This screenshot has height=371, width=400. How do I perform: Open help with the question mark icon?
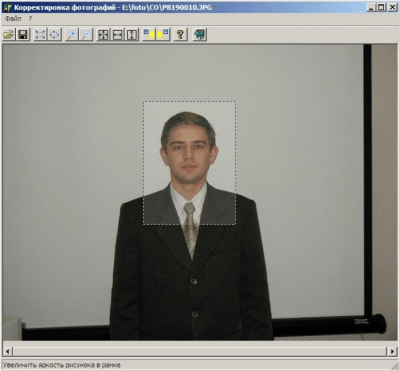click(180, 34)
